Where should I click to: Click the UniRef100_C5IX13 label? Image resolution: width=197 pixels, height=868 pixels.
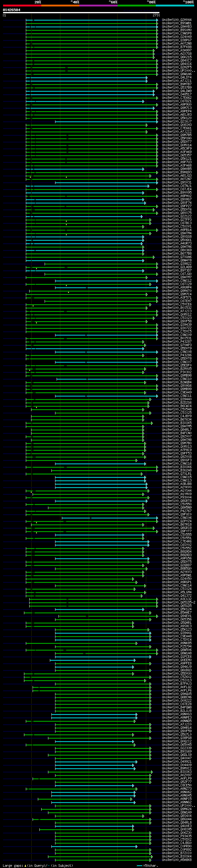[177, 680]
